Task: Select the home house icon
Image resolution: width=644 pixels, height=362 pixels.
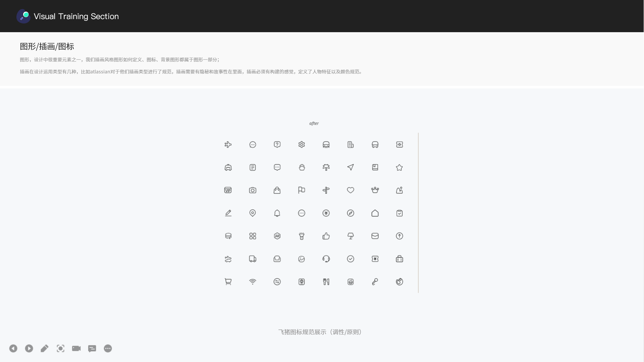Action: pos(375,213)
